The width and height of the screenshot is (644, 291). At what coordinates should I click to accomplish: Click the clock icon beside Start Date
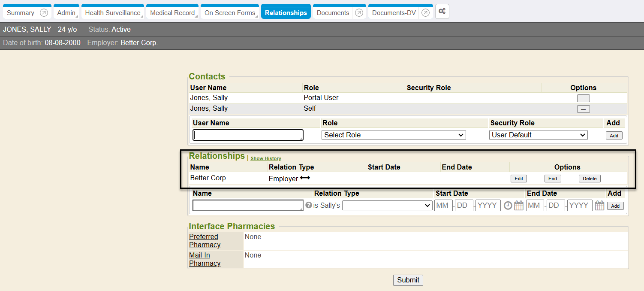(508, 206)
